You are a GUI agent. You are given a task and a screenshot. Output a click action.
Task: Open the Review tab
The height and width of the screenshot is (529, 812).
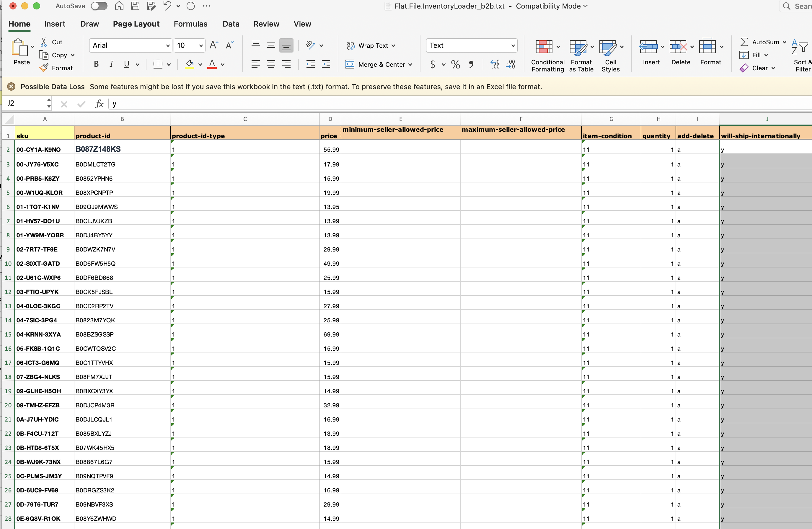coord(266,24)
